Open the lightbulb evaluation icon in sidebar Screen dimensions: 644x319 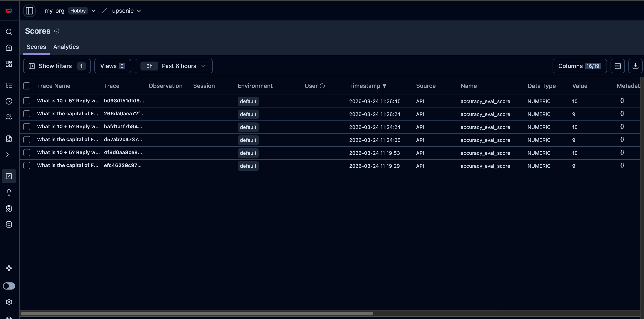pos(9,192)
